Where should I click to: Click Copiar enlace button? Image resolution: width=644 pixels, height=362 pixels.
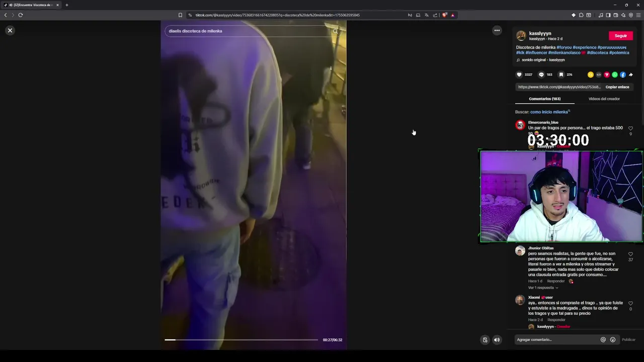tap(617, 87)
